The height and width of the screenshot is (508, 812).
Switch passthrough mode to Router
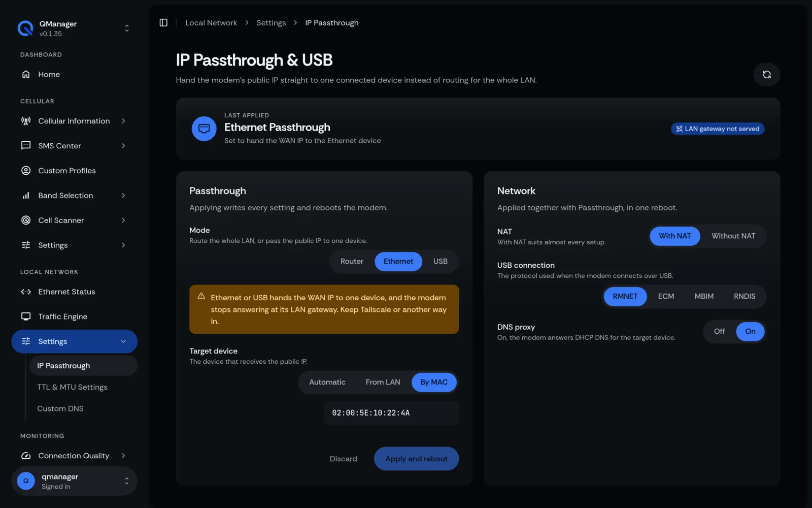coord(352,262)
